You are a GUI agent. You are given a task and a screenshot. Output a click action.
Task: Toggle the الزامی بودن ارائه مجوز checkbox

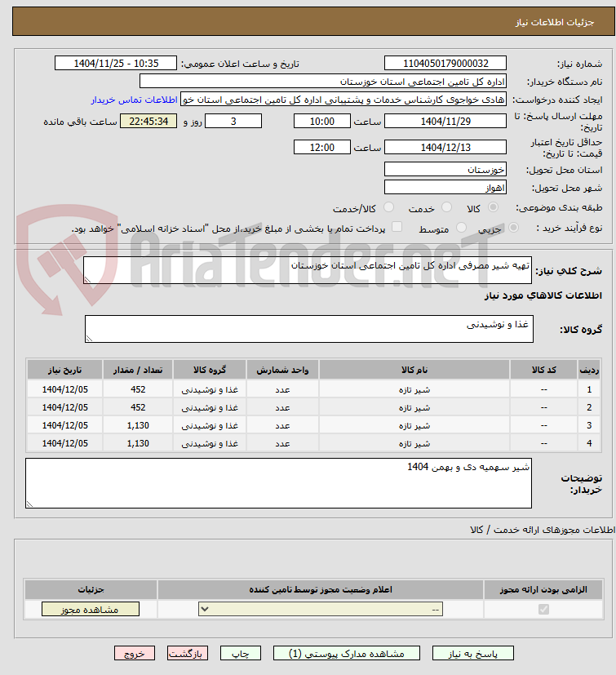543,609
